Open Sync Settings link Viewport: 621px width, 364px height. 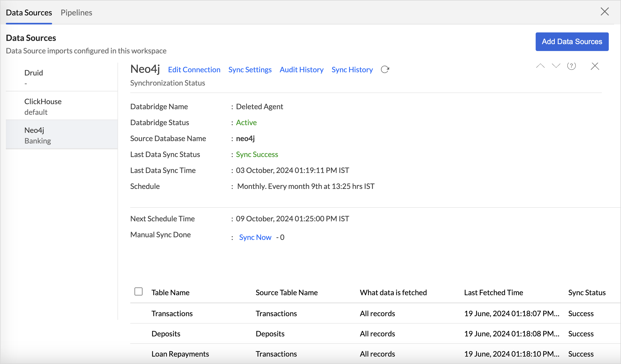point(250,70)
